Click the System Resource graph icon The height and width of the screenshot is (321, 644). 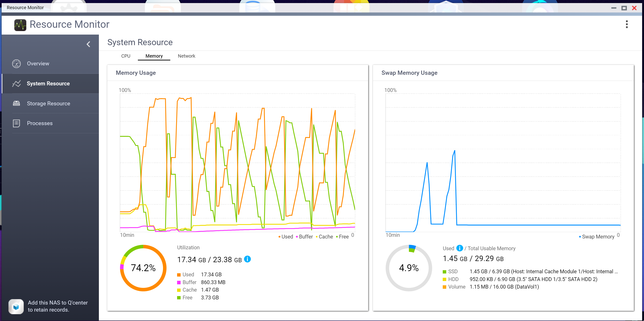[16, 84]
